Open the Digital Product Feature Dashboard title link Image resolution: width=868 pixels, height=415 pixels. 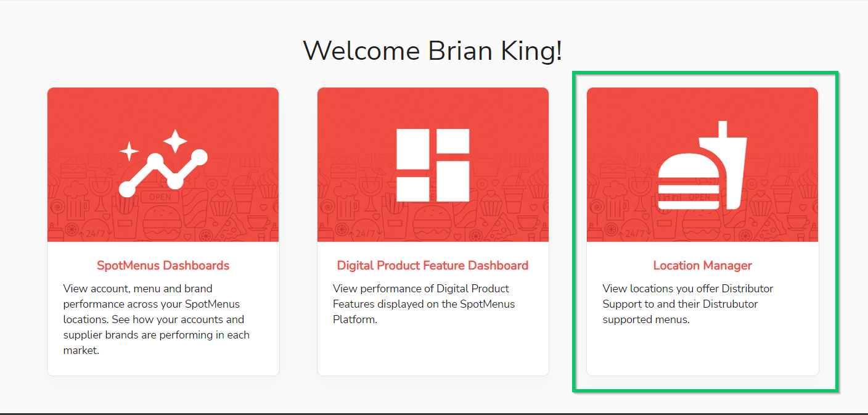[x=433, y=266]
